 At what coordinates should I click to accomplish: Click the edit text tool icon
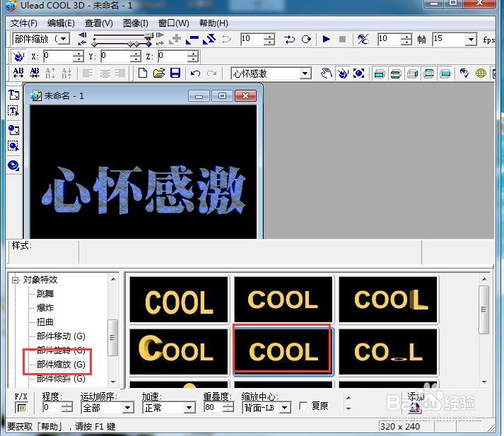click(x=13, y=111)
